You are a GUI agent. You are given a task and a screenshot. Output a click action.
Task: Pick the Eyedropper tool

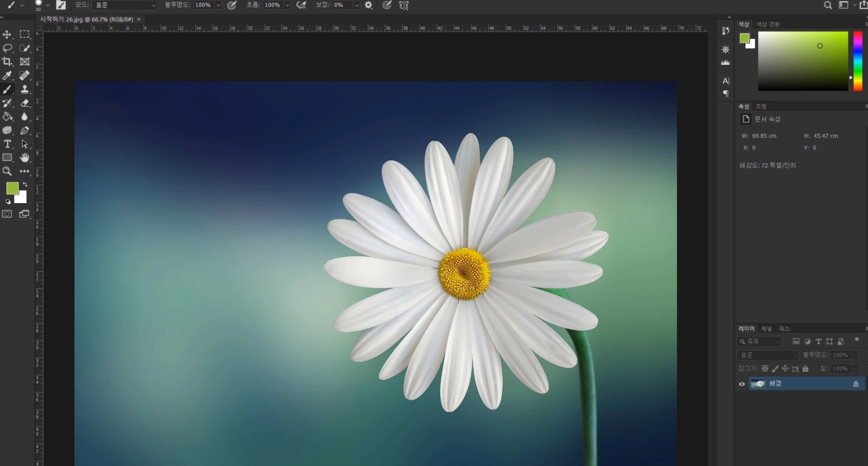7,75
